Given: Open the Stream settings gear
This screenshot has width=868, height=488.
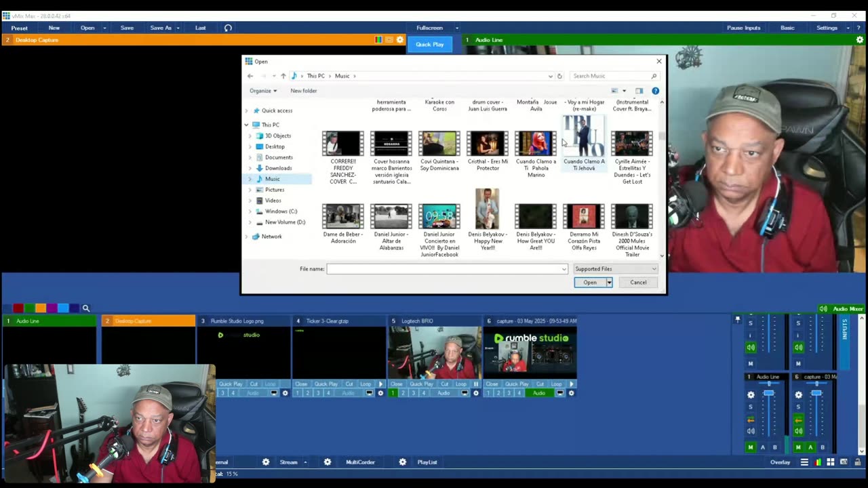Looking at the screenshot, I should 266,462.
